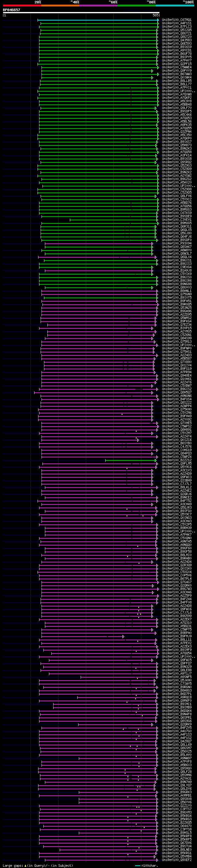Open UniRef100_Q9FVY9 entry
Screen dimensions: 197x868
tap(177, 71)
